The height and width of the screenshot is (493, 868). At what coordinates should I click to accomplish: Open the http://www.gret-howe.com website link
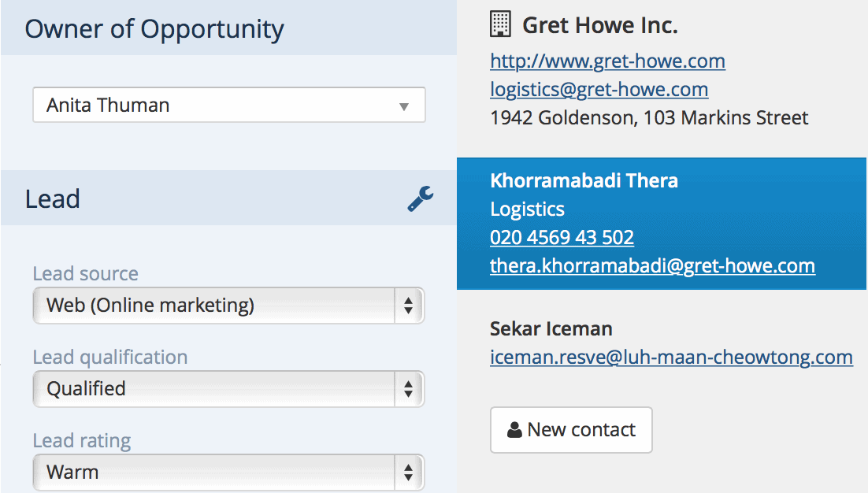(x=607, y=61)
